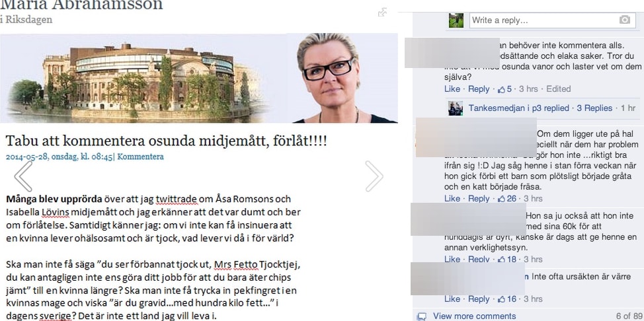Go to next photo with right arrow
Image resolution: width=644 pixels, height=321 pixels.
374,176
